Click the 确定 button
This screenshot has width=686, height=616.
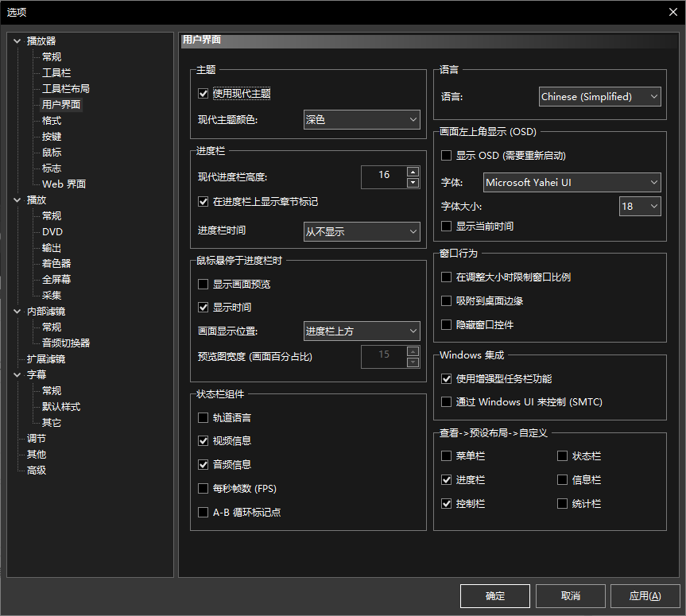(494, 596)
